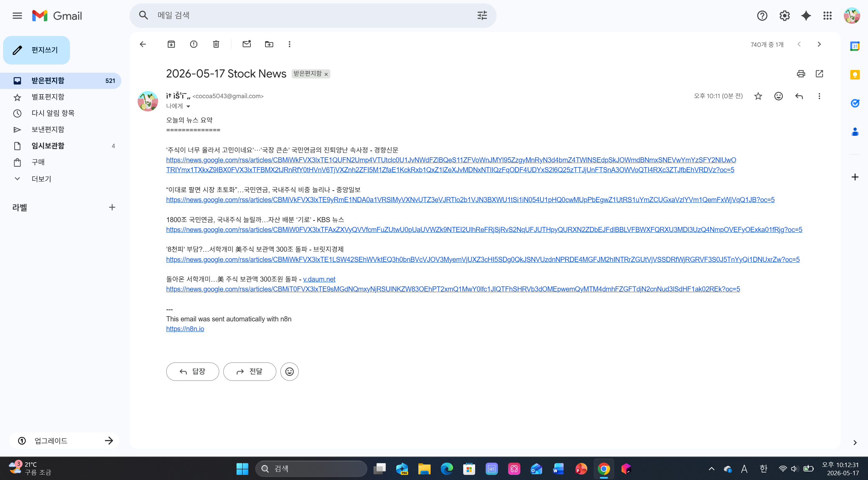The width and height of the screenshot is (868, 480).
Task: Click the 업그레이드 button
Action: [x=64, y=441]
